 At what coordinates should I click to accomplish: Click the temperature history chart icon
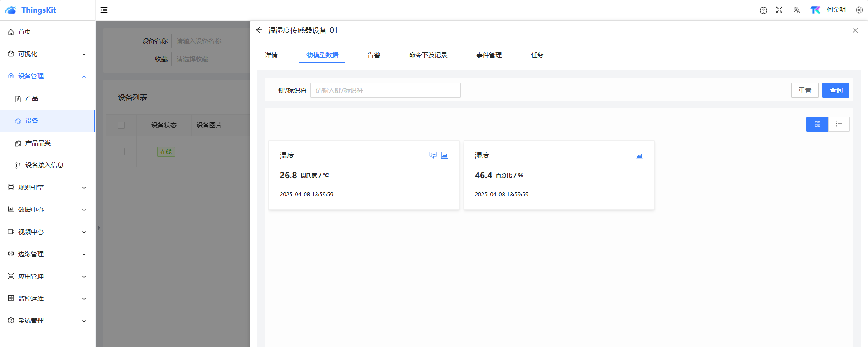pyautogui.click(x=444, y=156)
